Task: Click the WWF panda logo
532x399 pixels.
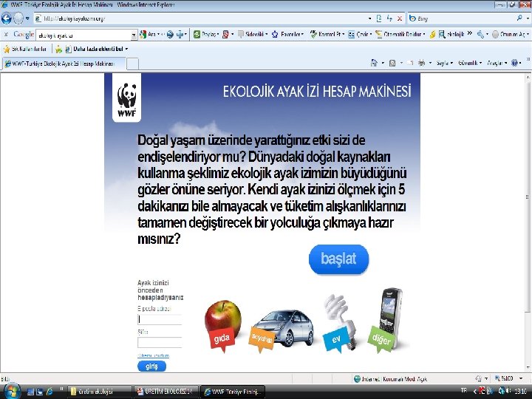Action: (126, 98)
